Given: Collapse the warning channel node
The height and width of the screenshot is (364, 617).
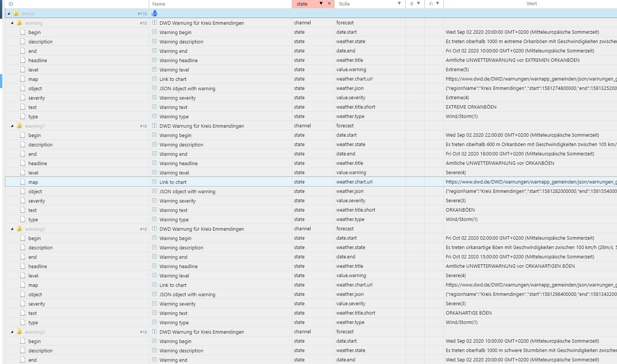Looking at the screenshot, I should click(12, 23).
